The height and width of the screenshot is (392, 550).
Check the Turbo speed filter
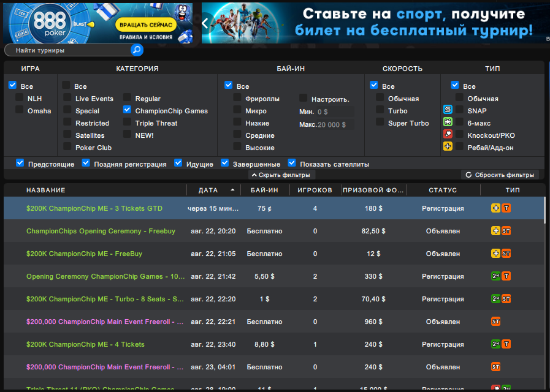point(380,110)
